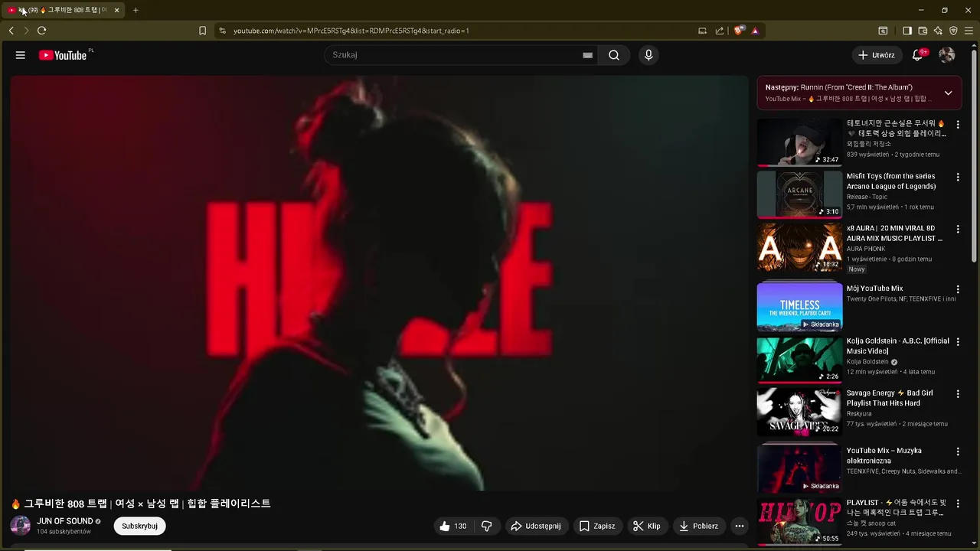
Task: Open the on-screen keyboard icon in search box
Action: 587,55
